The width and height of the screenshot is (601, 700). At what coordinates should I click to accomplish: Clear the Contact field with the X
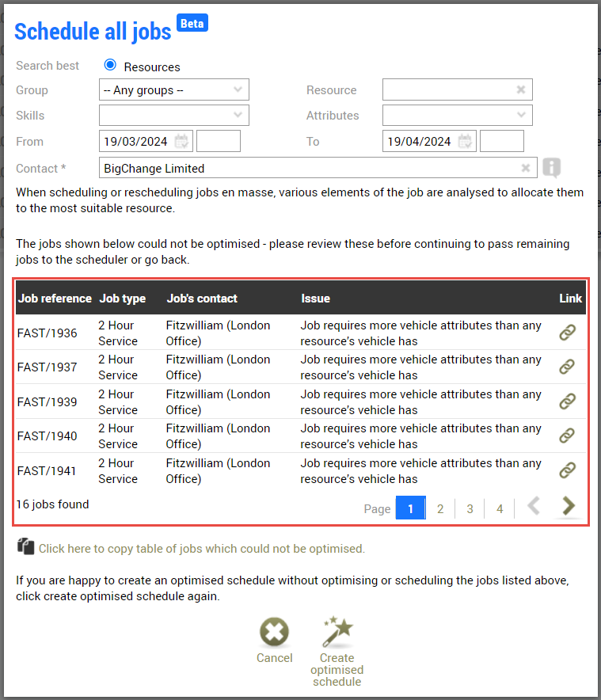point(526,168)
